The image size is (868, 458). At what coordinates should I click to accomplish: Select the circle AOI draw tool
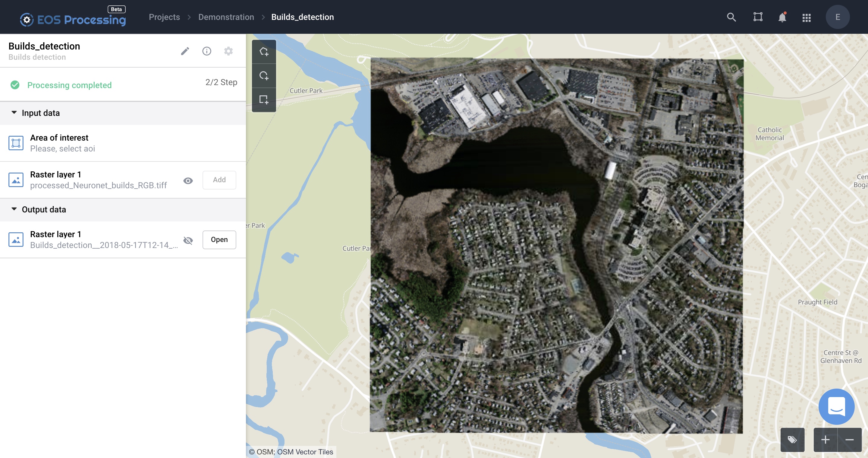264,75
